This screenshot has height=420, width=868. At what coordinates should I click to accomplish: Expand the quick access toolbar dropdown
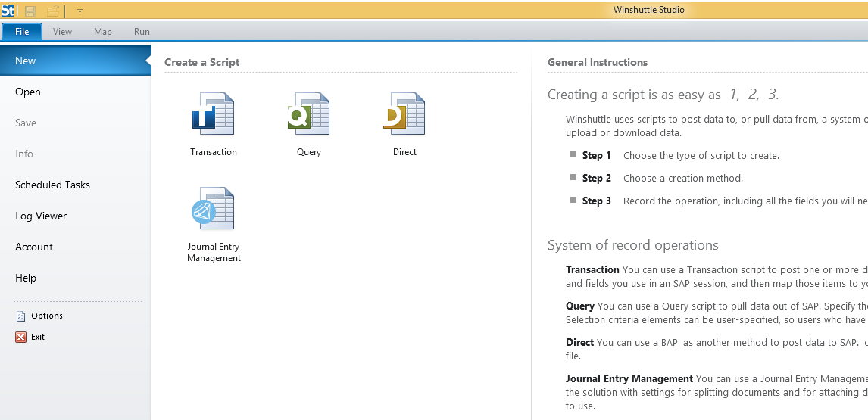80,11
